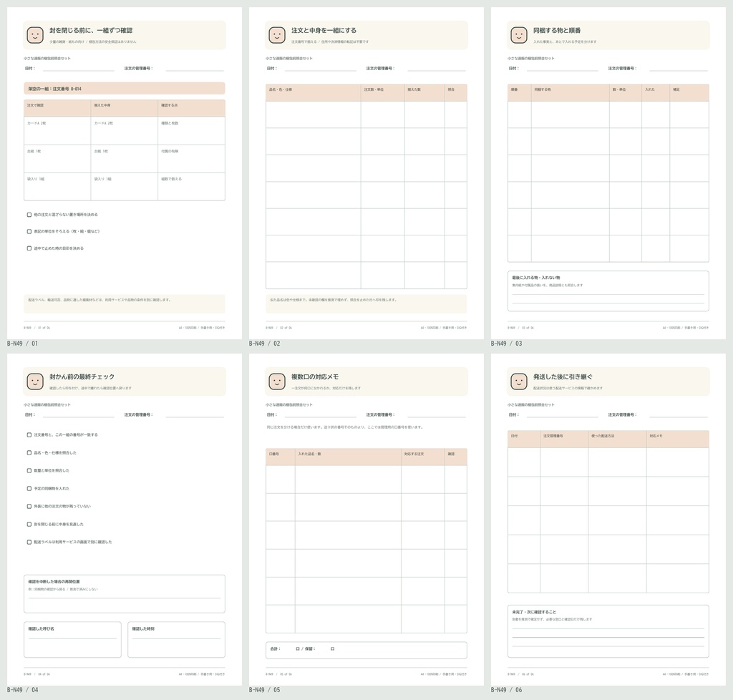Image resolution: width=733 pixels, height=700 pixels.
Task: Click the 入れた品名・数 column header
Action: click(x=348, y=457)
